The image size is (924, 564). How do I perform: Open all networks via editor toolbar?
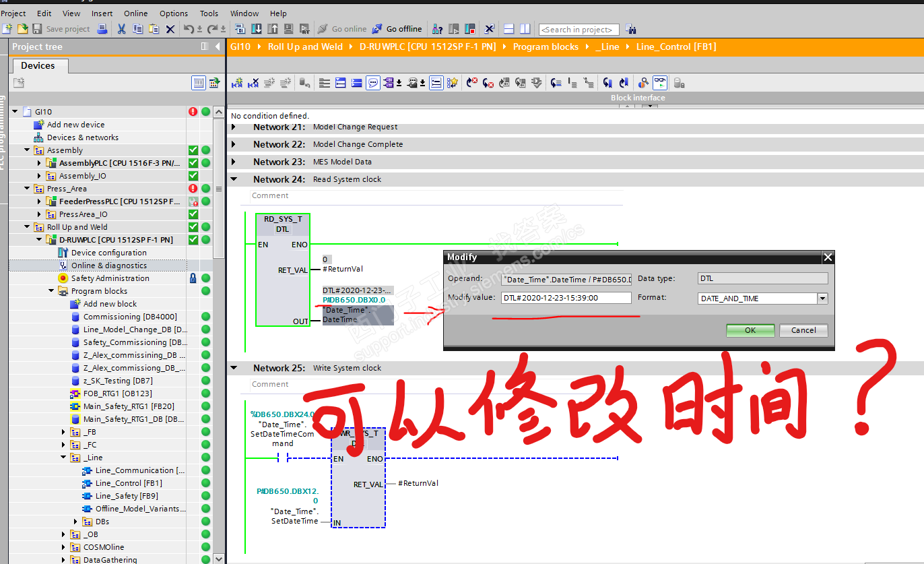[x=341, y=83]
